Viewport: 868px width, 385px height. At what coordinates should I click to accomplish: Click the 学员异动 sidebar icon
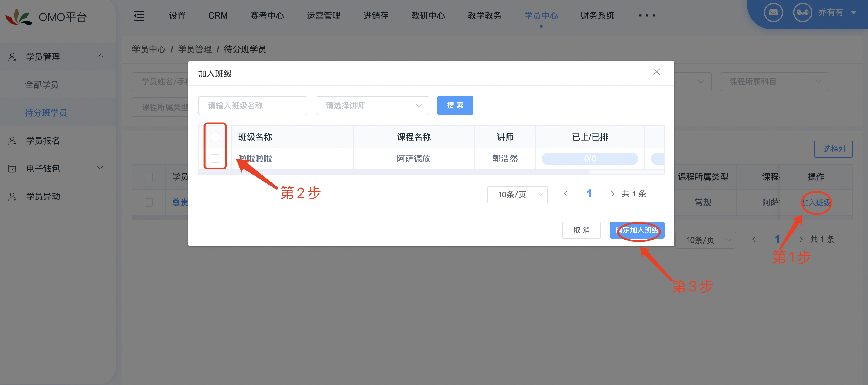(12, 196)
